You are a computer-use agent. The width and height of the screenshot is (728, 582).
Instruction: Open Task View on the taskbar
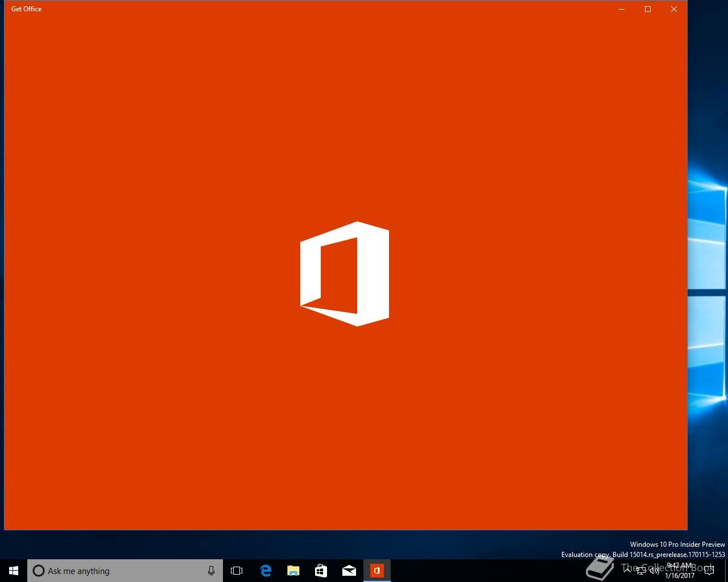(237, 571)
